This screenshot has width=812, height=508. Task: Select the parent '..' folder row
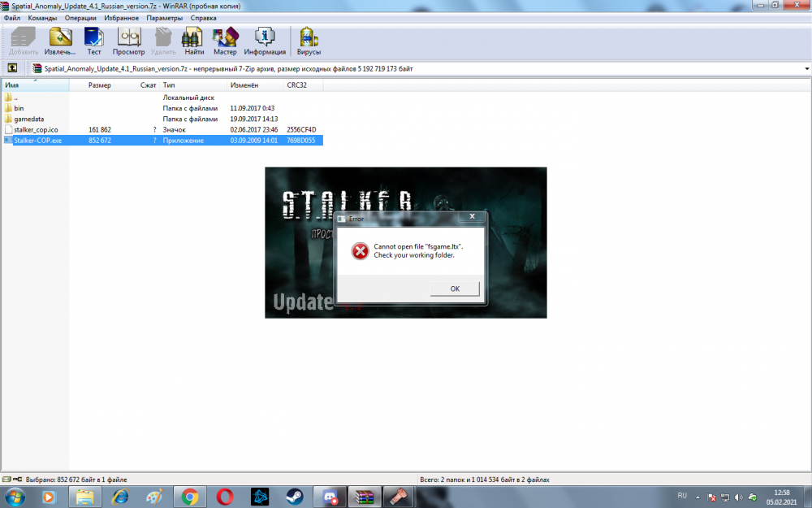(x=162, y=98)
